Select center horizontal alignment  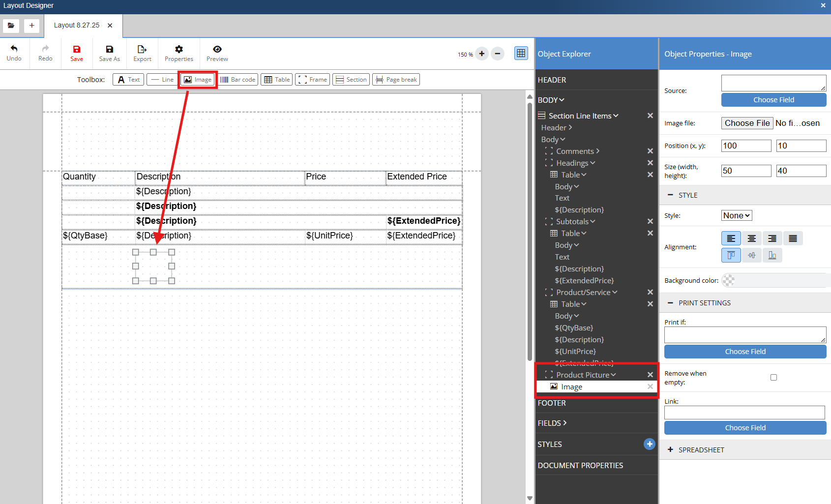[751, 238]
